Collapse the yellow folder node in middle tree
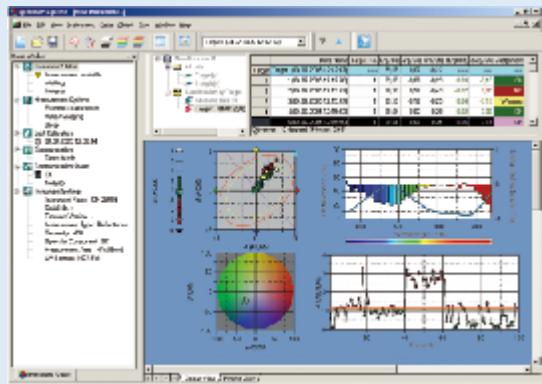This screenshot has width=542, height=384. pos(168,67)
